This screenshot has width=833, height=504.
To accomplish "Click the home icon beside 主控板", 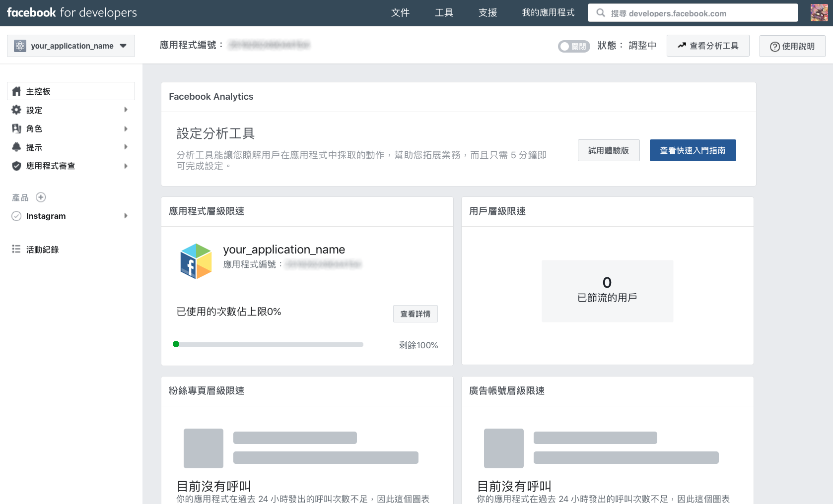I will 16,91.
